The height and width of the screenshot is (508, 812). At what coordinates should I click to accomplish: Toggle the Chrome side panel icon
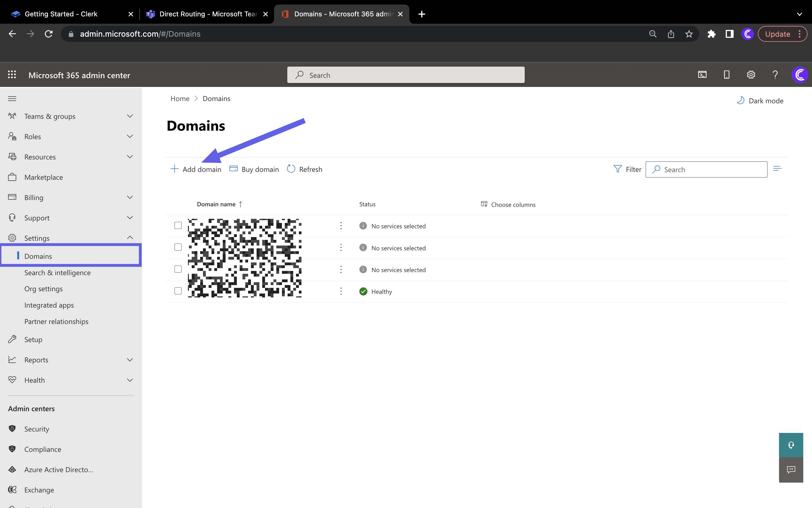(729, 34)
